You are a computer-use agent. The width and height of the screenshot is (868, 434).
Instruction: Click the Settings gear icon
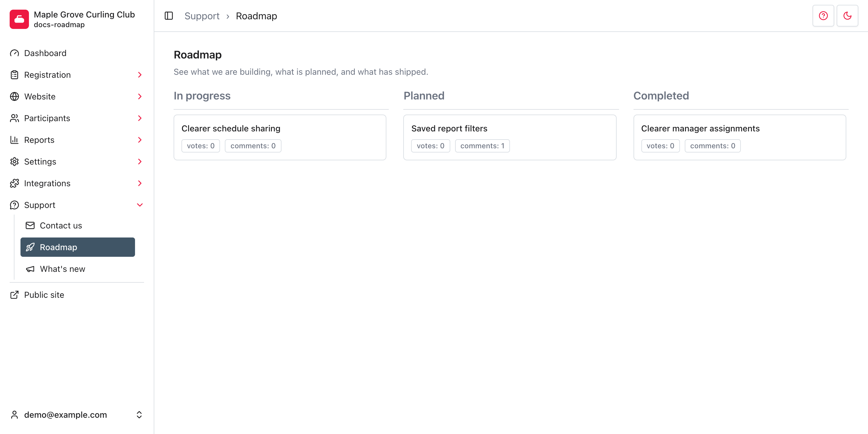click(x=14, y=162)
